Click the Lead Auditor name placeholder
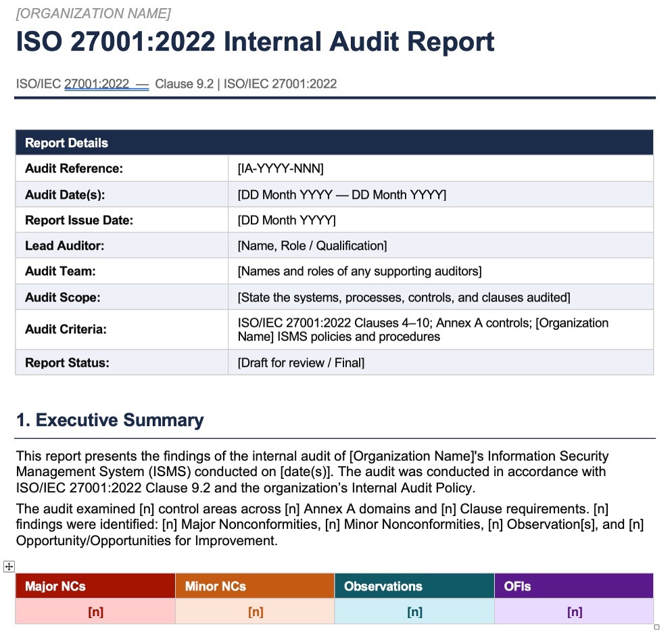 [x=312, y=245]
